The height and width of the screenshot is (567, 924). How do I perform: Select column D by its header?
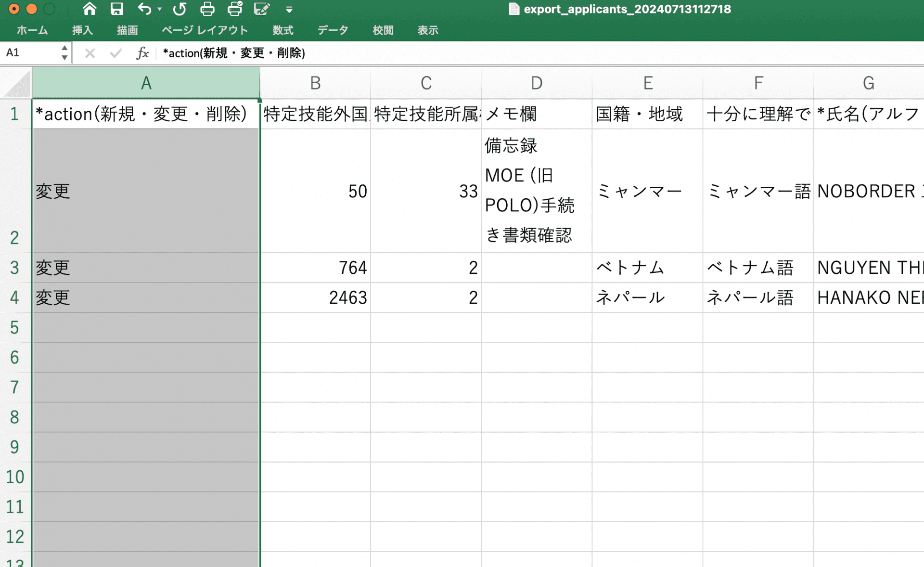point(536,82)
